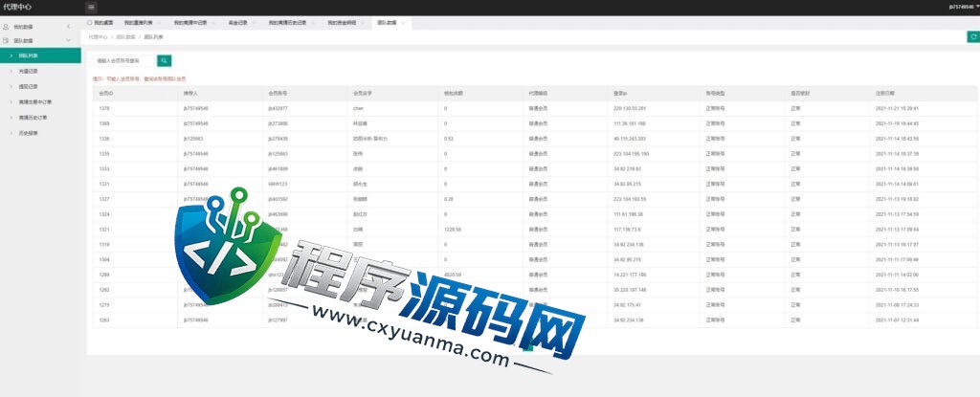Click referrer jk75749546 in row 1370
The width and height of the screenshot is (980, 397).
[196, 108]
